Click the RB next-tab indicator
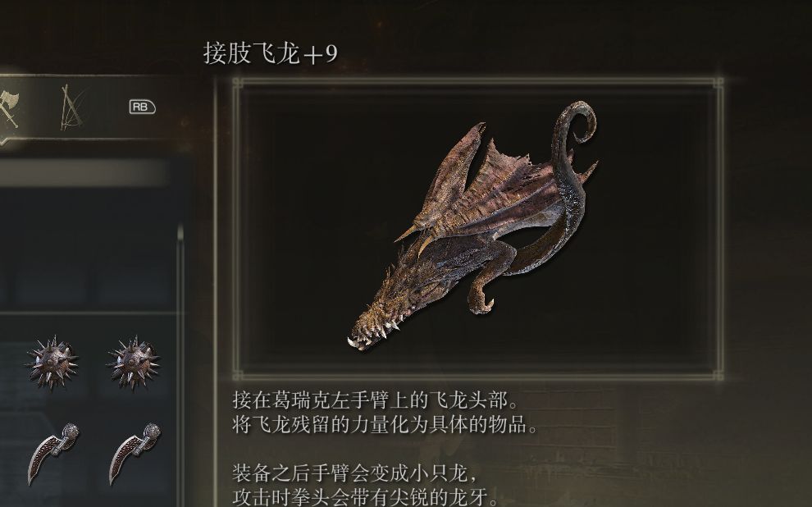812x507 pixels. pos(142,107)
